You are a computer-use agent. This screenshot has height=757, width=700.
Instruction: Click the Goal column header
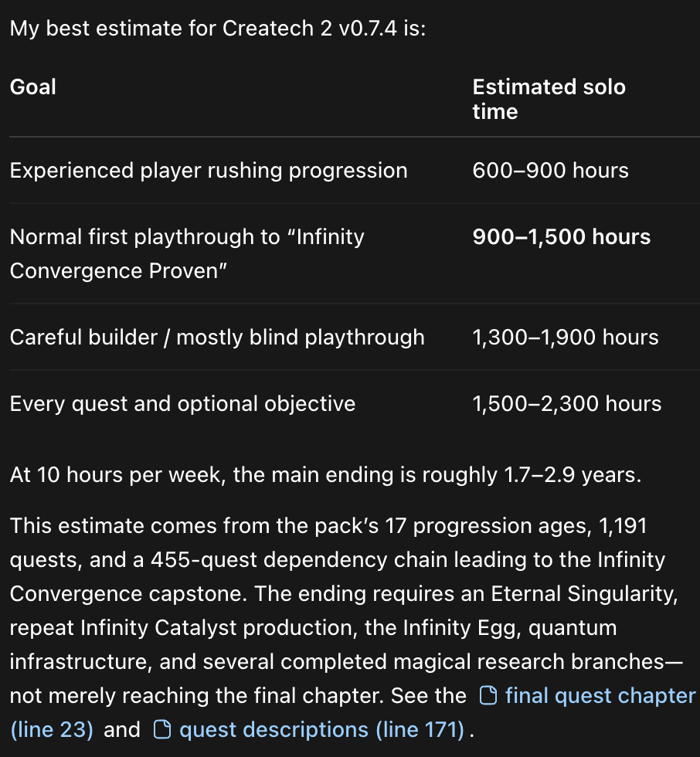pyautogui.click(x=32, y=87)
